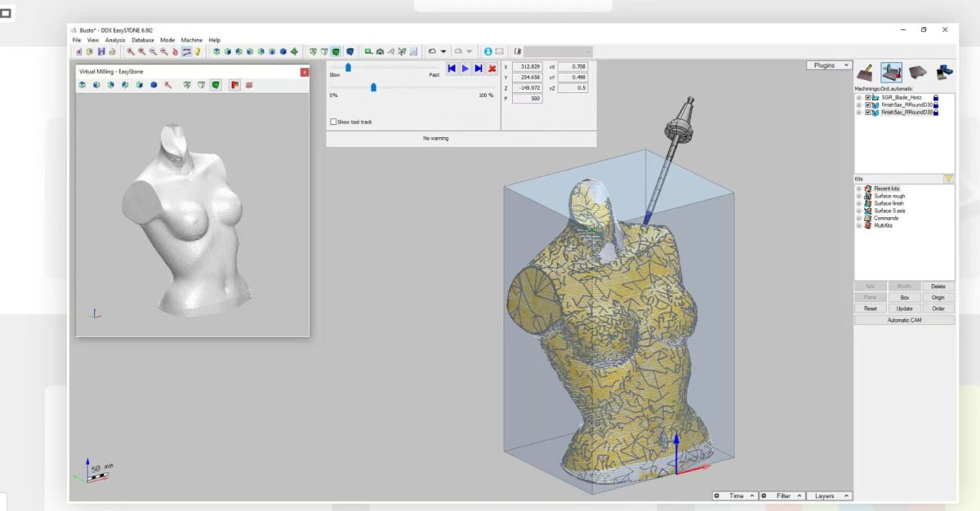The width and height of the screenshot is (980, 511).
Task: Click the red lines icon in Virtual Milling toolbar
Action: [x=249, y=84]
